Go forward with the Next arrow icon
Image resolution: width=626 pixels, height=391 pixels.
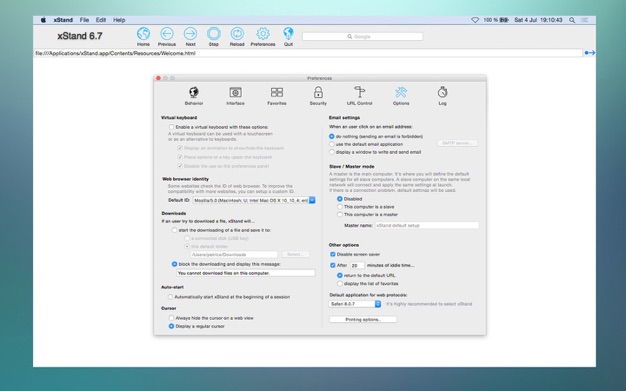(x=190, y=34)
